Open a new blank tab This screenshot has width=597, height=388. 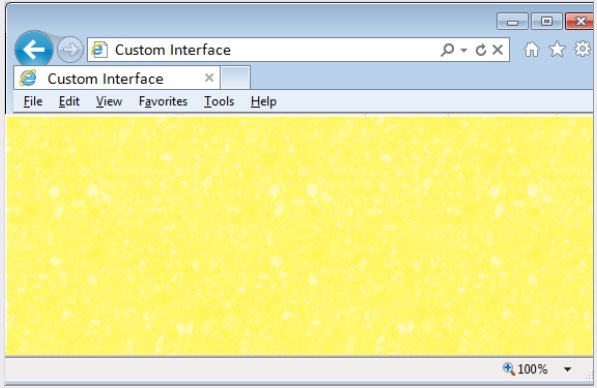[x=235, y=78]
